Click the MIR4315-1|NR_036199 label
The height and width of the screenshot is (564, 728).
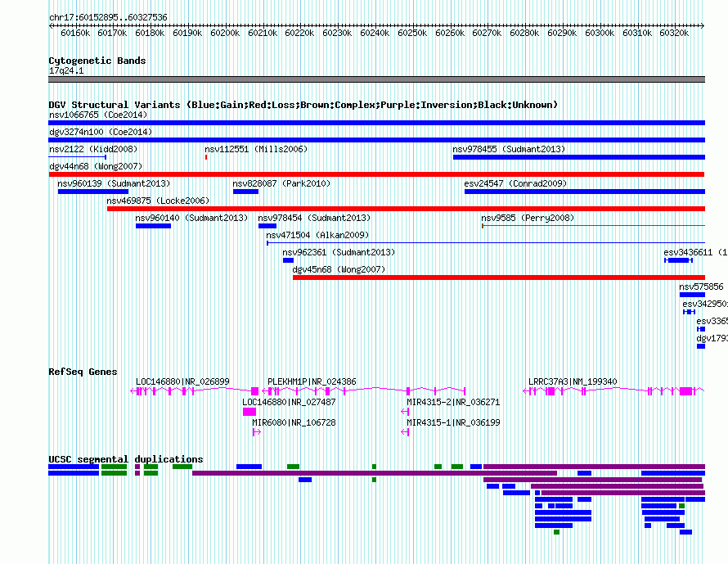click(x=453, y=422)
